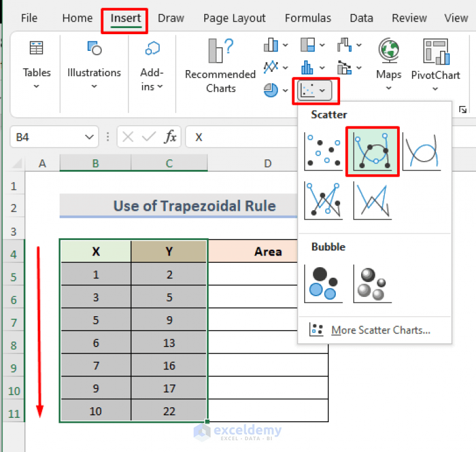The image size is (476, 452).
Task: Click the formula bar input showing X
Action: [x=241, y=137]
